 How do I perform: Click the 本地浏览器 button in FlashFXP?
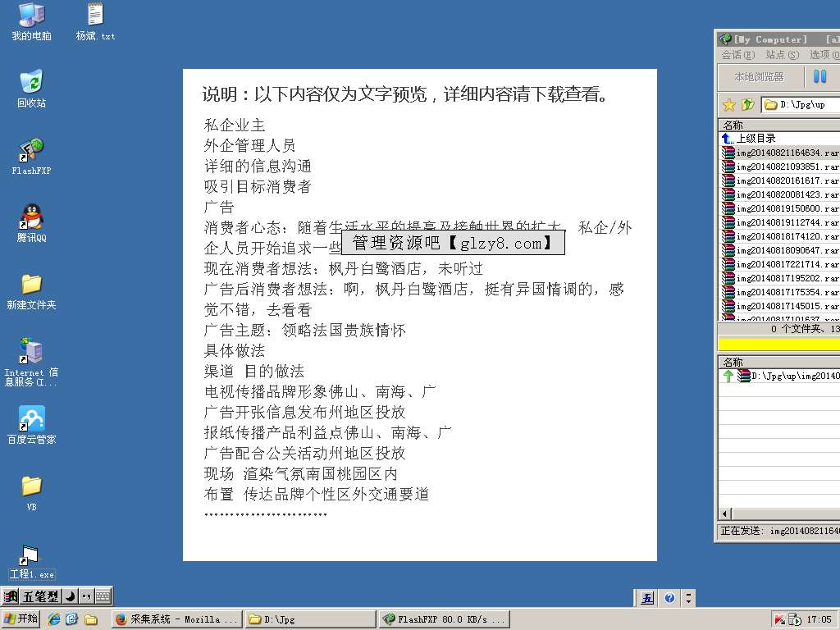[x=759, y=77]
